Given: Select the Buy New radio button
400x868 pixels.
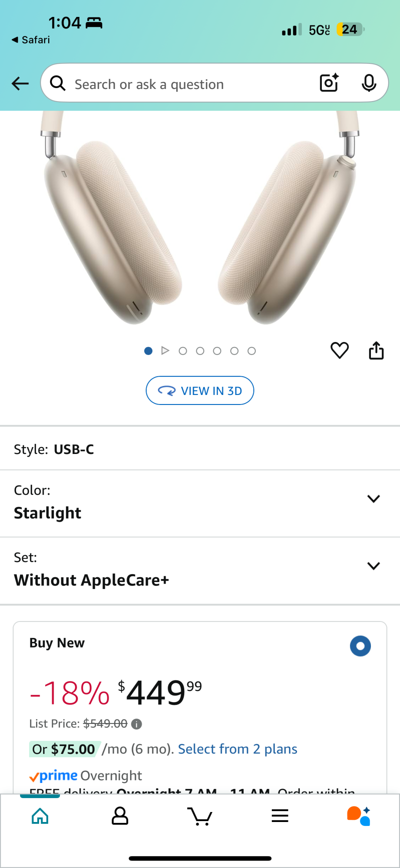Looking at the screenshot, I should pos(360,646).
